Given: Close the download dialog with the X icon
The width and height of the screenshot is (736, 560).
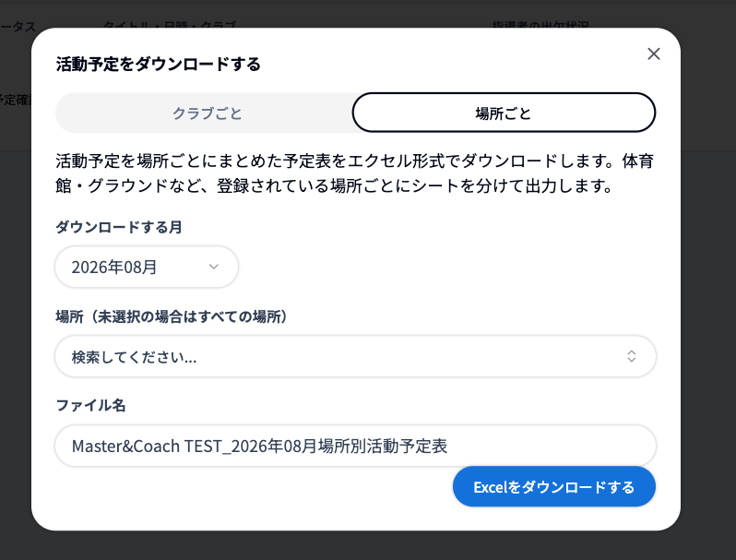Looking at the screenshot, I should (653, 54).
